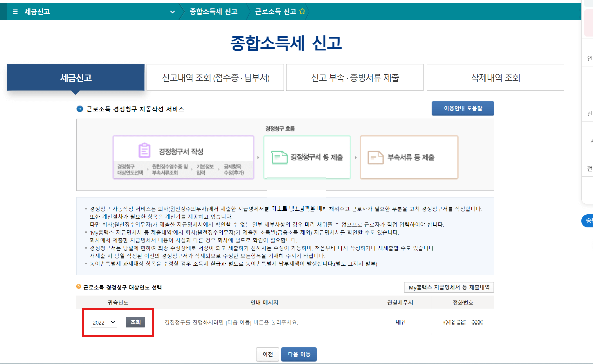Image resolution: width=593 pixels, height=364 pixels.
Task: Open the 귀속년도 year dropdown showing 2022
Action: 103,322
